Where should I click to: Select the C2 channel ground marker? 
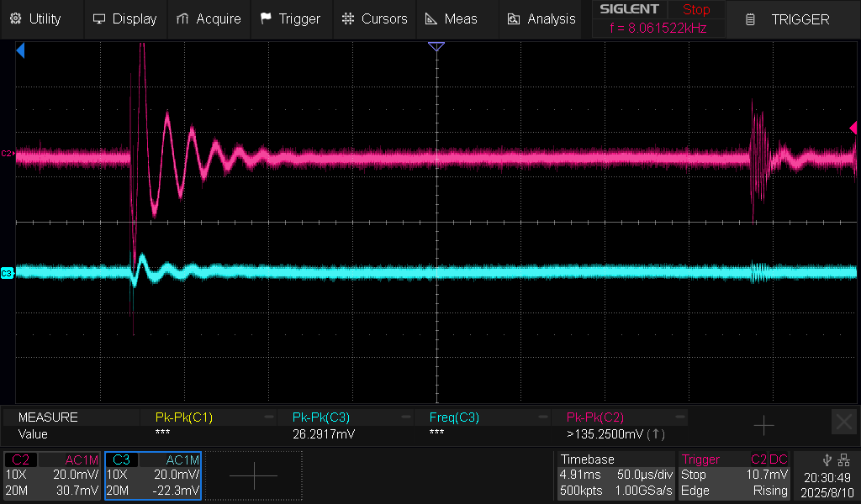pos(8,154)
